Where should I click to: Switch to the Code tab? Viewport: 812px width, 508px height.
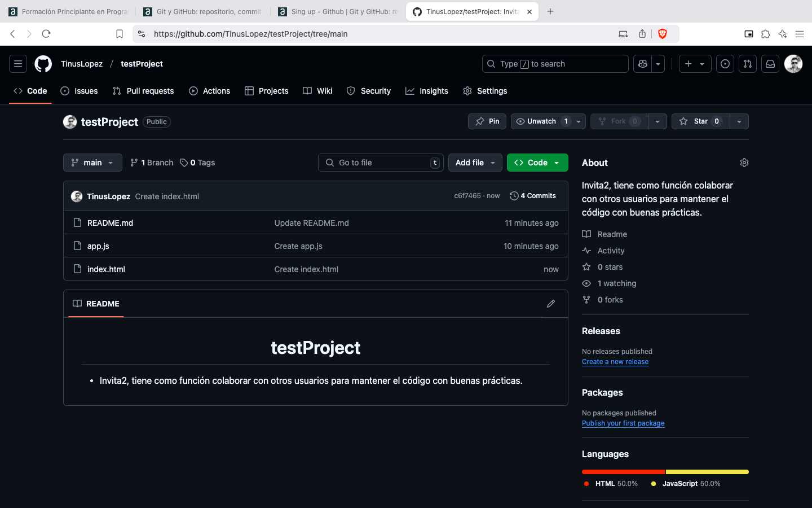click(30, 91)
